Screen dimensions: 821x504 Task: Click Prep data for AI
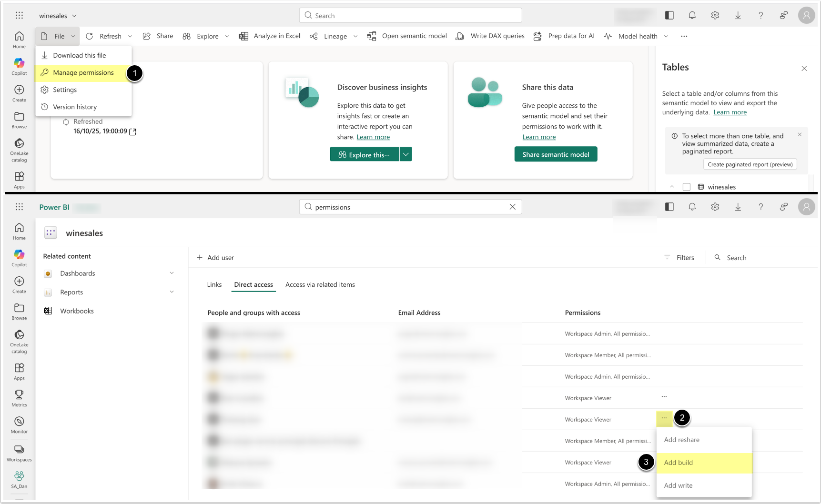564,36
